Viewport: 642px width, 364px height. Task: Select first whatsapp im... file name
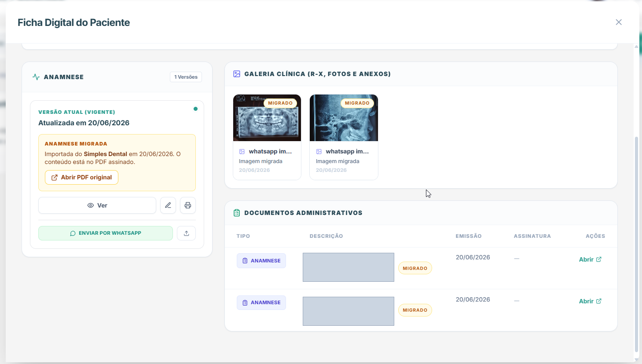[x=270, y=151]
